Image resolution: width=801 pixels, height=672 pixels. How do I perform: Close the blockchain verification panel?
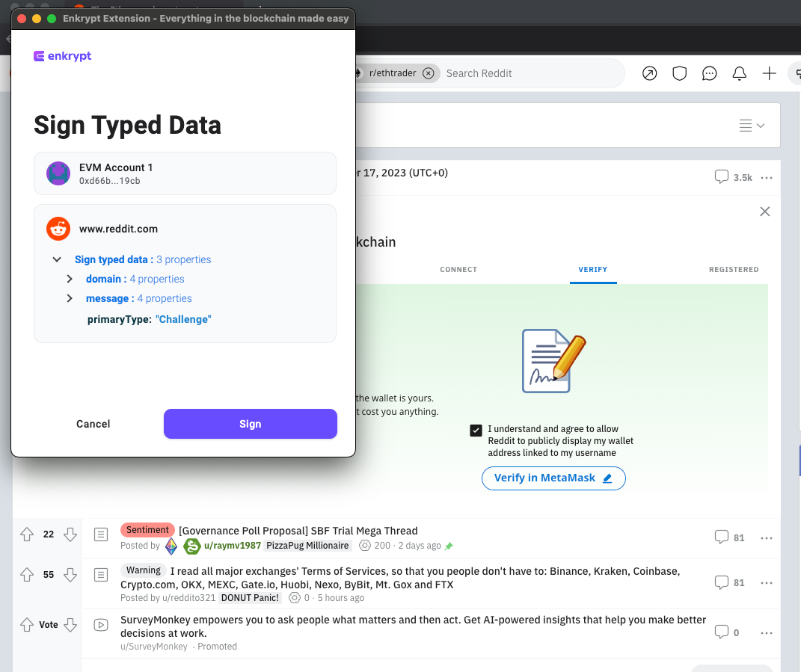click(765, 212)
